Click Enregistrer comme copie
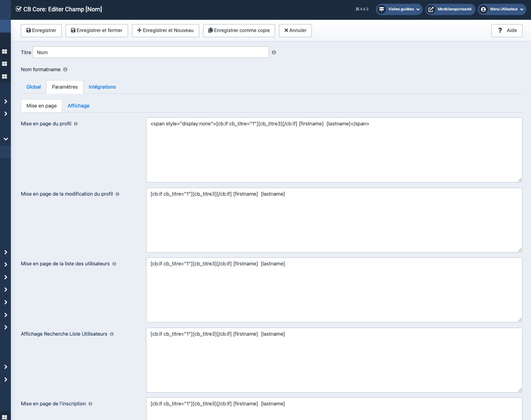 pos(239,31)
